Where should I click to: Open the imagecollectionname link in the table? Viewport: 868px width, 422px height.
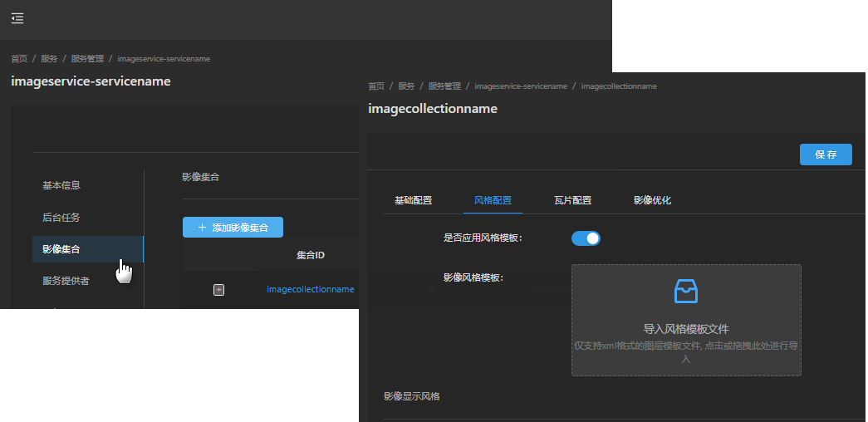click(x=310, y=289)
